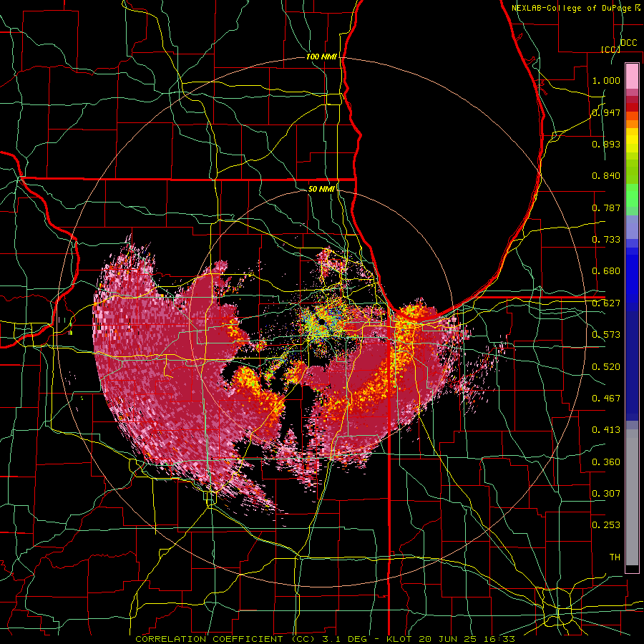Click the 0.253 legend value
644x644 pixels.
click(x=606, y=525)
